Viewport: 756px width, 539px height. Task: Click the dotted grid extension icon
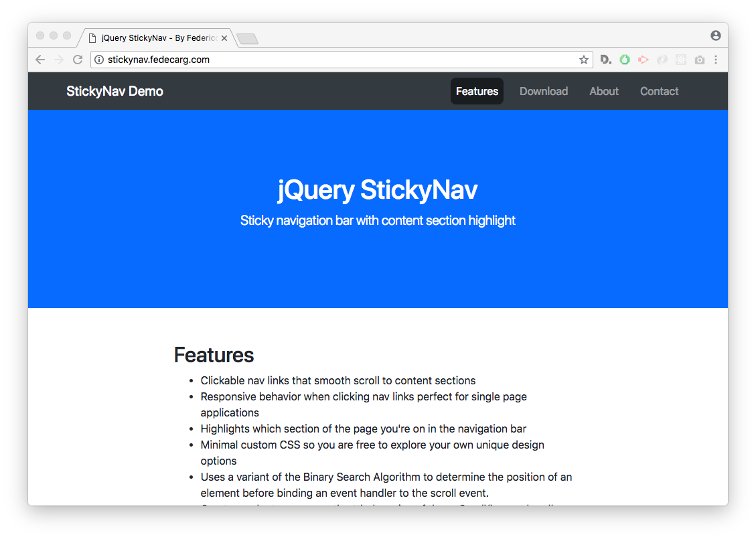pos(681,60)
